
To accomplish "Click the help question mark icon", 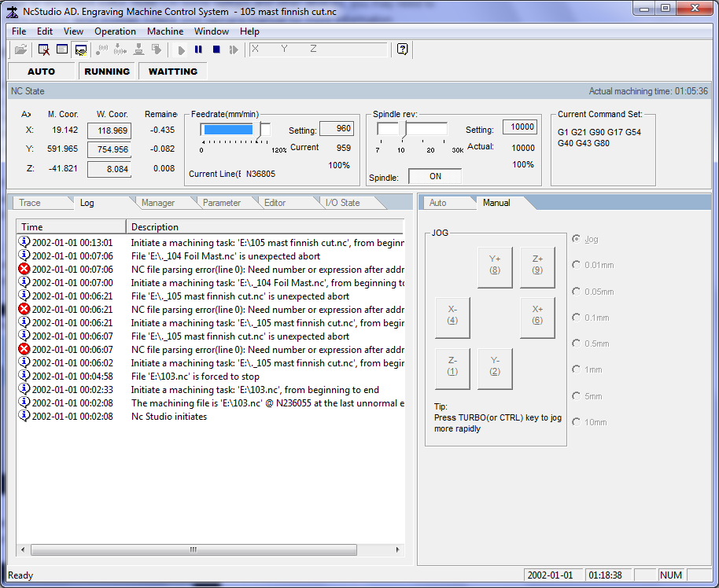I will (403, 50).
